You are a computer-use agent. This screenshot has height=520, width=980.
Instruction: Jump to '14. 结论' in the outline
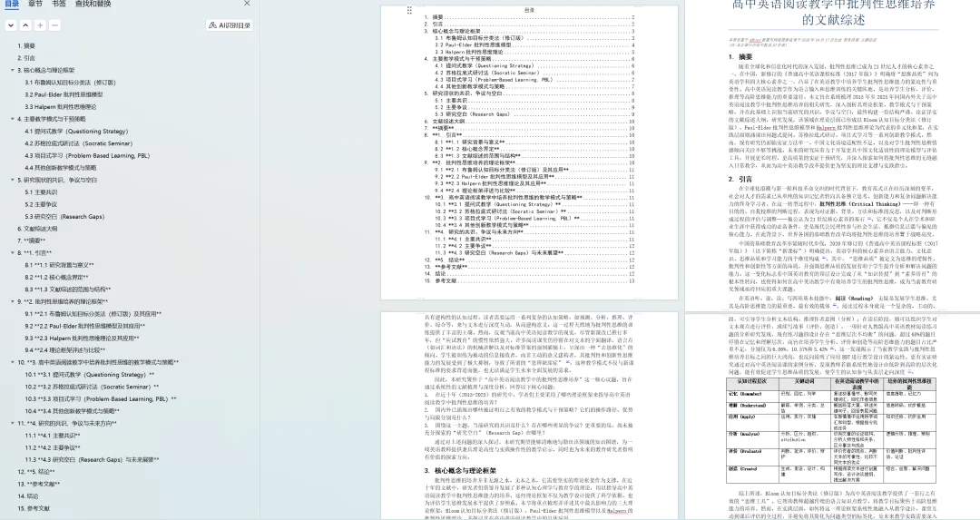coord(26,496)
